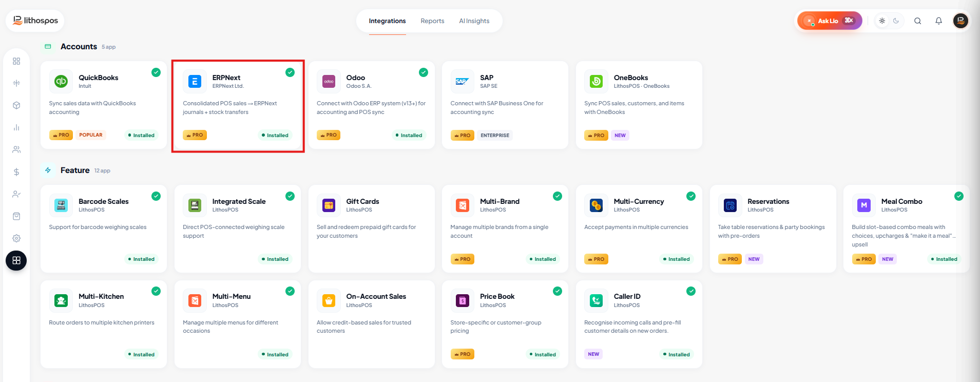Click the Installed badge on Multi-Menu card
Screen dimensions: 980x382
click(x=275, y=355)
